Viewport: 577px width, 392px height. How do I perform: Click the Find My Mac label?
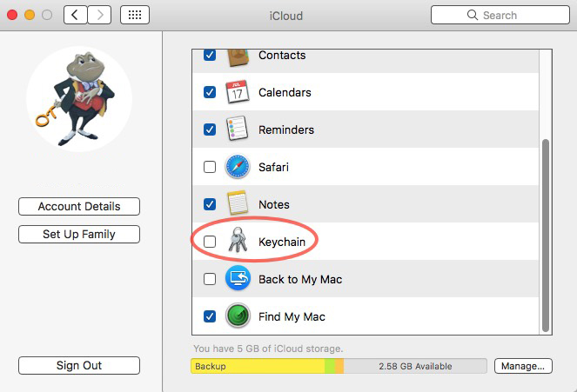(x=292, y=316)
